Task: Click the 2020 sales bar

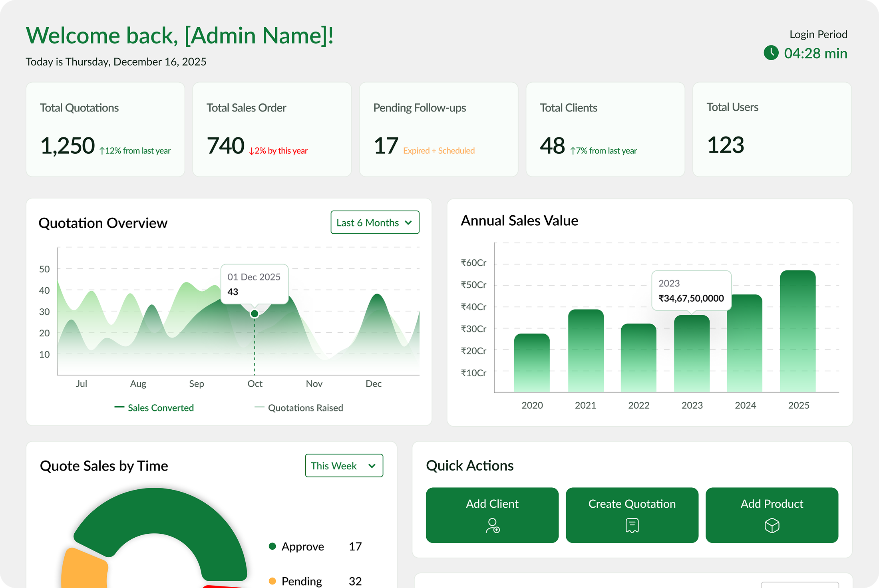Action: [x=532, y=363]
